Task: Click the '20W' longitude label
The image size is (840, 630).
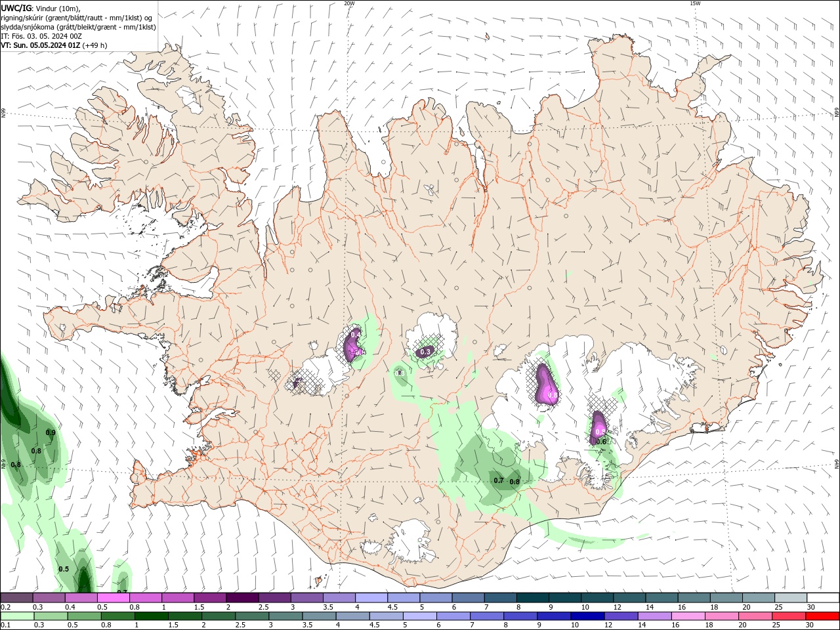Action: (x=349, y=3)
